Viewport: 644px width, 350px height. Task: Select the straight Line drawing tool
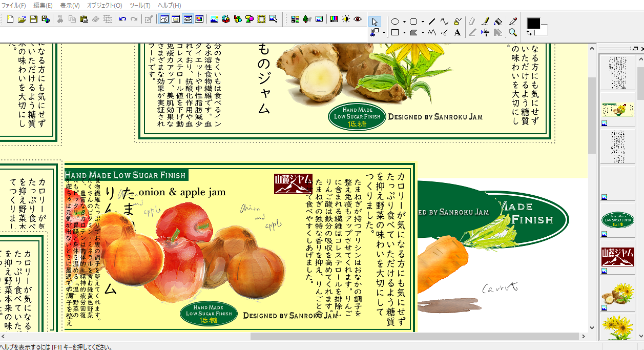coord(432,22)
